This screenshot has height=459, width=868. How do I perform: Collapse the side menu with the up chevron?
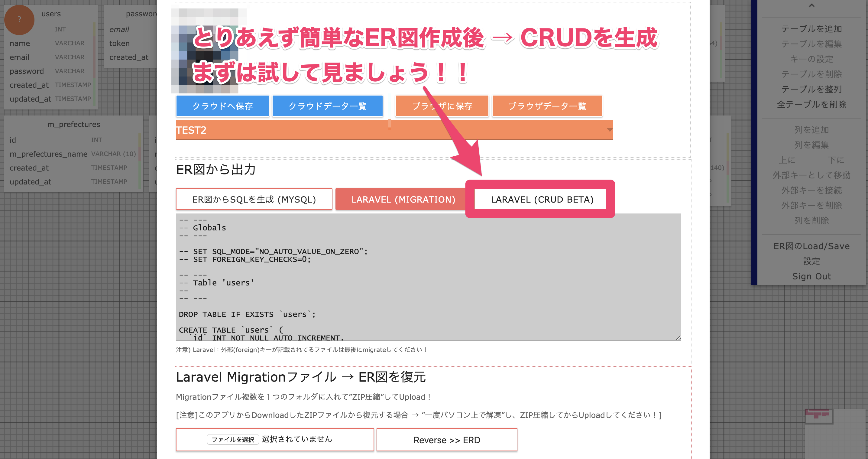click(x=811, y=6)
